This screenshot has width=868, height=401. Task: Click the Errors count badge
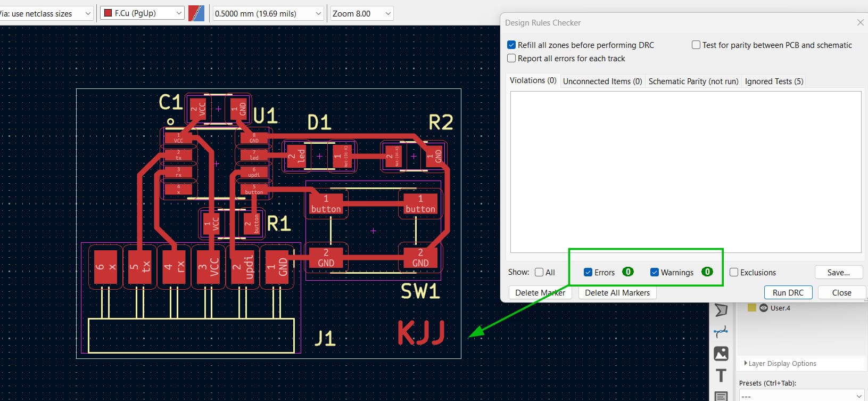click(628, 272)
